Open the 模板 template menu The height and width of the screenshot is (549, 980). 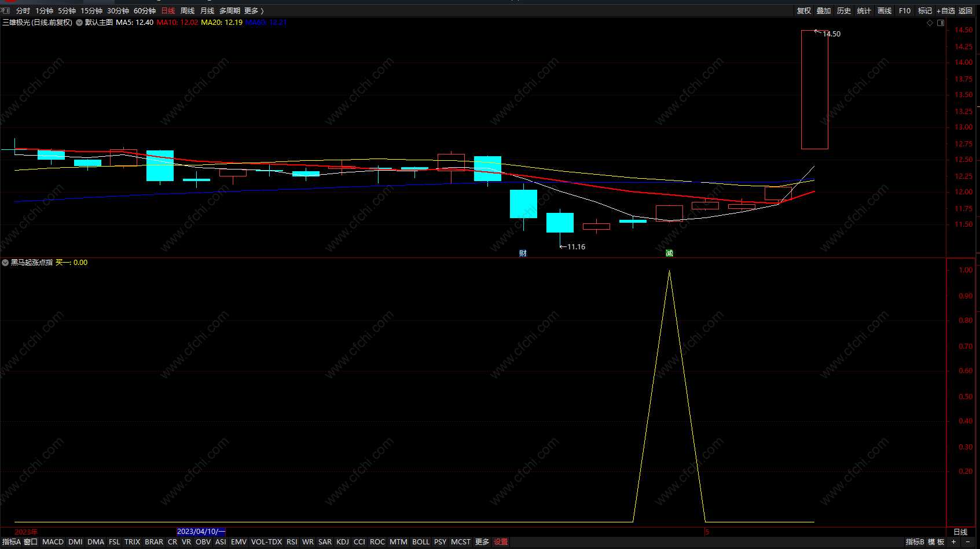tap(936, 542)
